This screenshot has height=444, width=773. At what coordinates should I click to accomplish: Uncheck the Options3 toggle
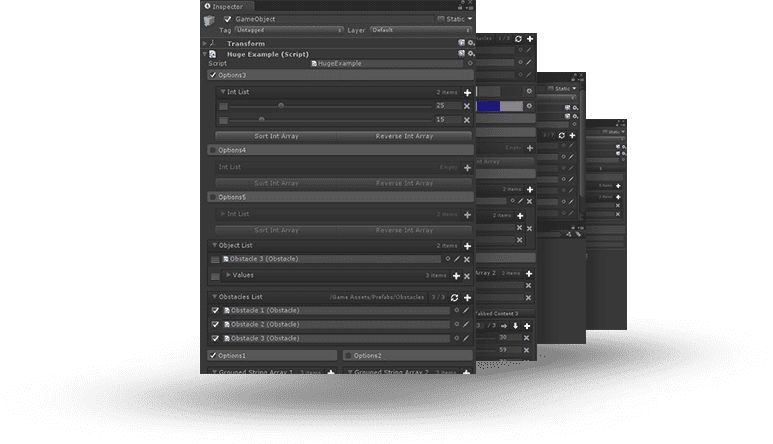click(x=213, y=75)
